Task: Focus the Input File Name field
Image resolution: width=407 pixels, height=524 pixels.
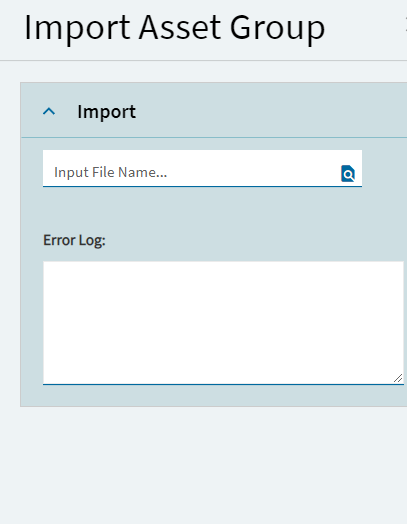Action: [202, 168]
